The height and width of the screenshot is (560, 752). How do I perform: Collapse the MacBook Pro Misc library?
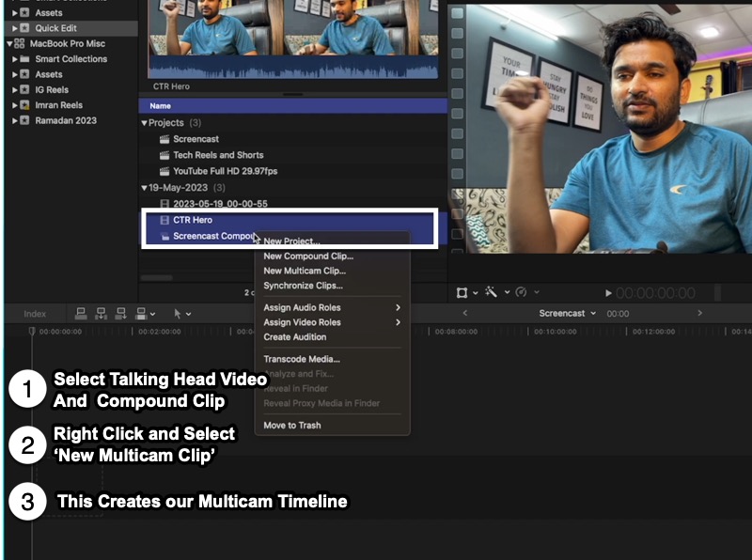pos(9,43)
